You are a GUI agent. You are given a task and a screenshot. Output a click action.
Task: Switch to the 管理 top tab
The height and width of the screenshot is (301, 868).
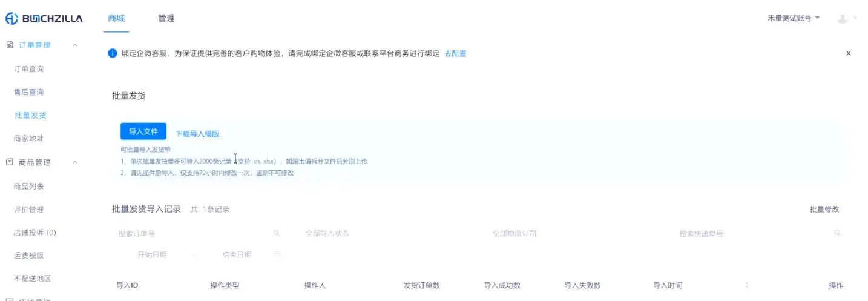(x=166, y=18)
